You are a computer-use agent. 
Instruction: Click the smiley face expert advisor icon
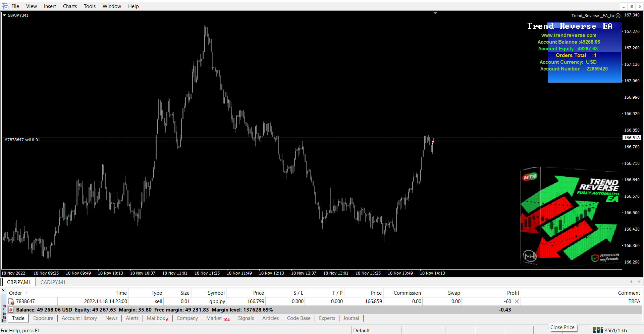click(618, 15)
